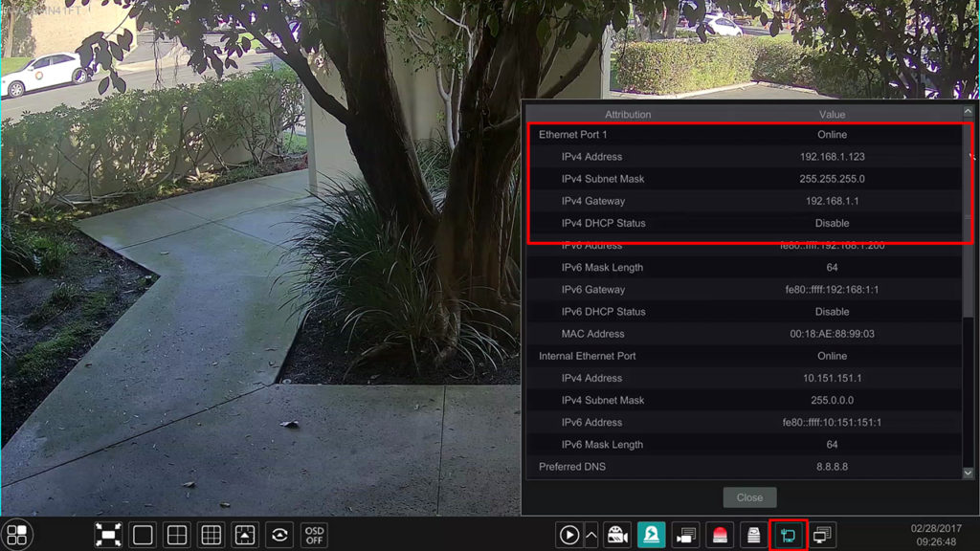980x551 pixels.
Task: Open the highlighted teal alarm icon
Action: point(651,535)
